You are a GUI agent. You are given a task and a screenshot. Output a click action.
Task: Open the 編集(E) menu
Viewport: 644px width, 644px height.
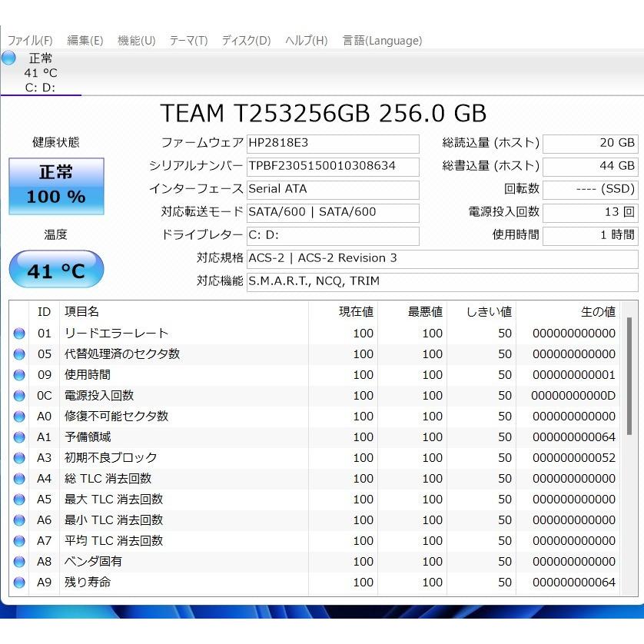click(85, 41)
